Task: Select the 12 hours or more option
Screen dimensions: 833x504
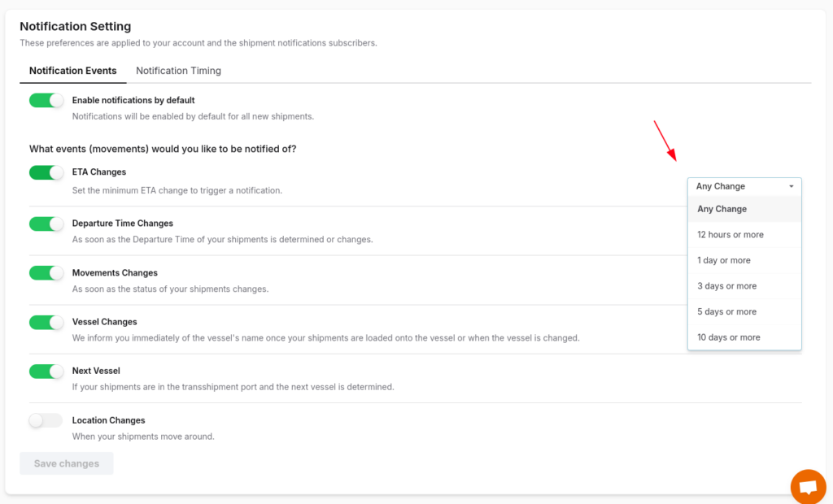Action: pyautogui.click(x=728, y=234)
